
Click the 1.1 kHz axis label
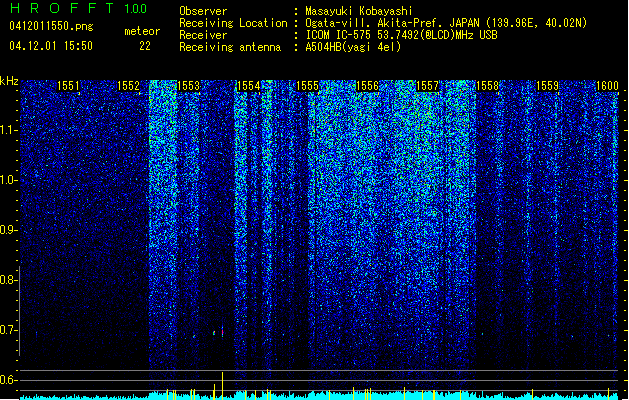8,130
